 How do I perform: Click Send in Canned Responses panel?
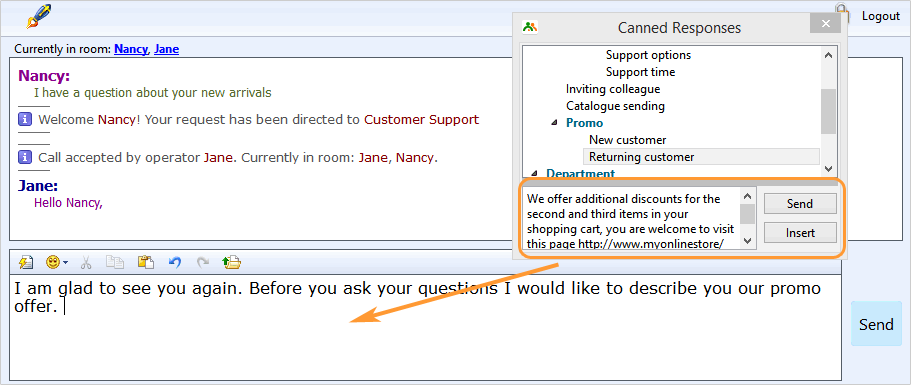(800, 204)
